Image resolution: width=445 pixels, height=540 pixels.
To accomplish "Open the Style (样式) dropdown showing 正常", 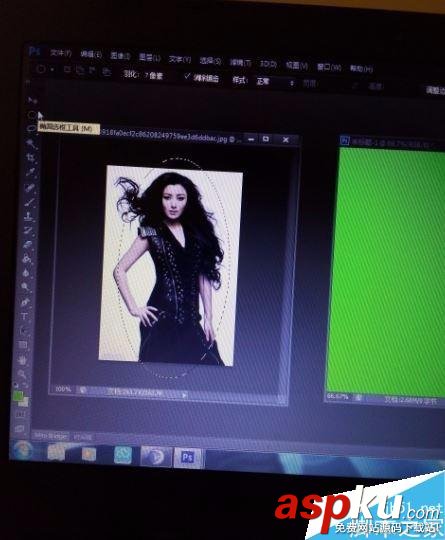I will point(275,82).
